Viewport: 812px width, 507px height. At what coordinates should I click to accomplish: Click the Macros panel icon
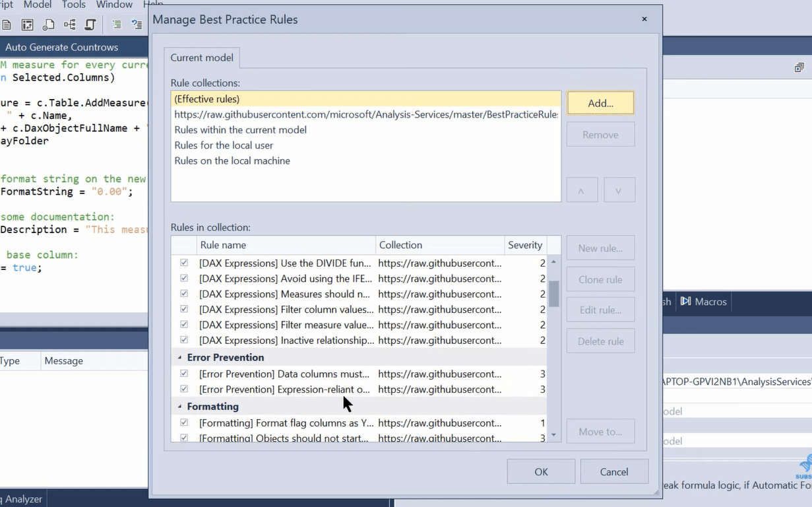[686, 301]
